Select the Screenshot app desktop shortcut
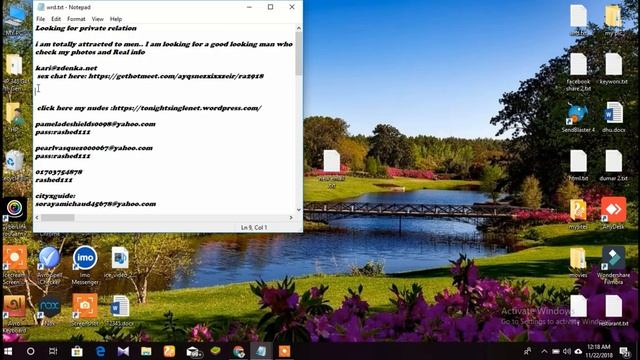This screenshot has width=640, height=360. [x=85, y=310]
